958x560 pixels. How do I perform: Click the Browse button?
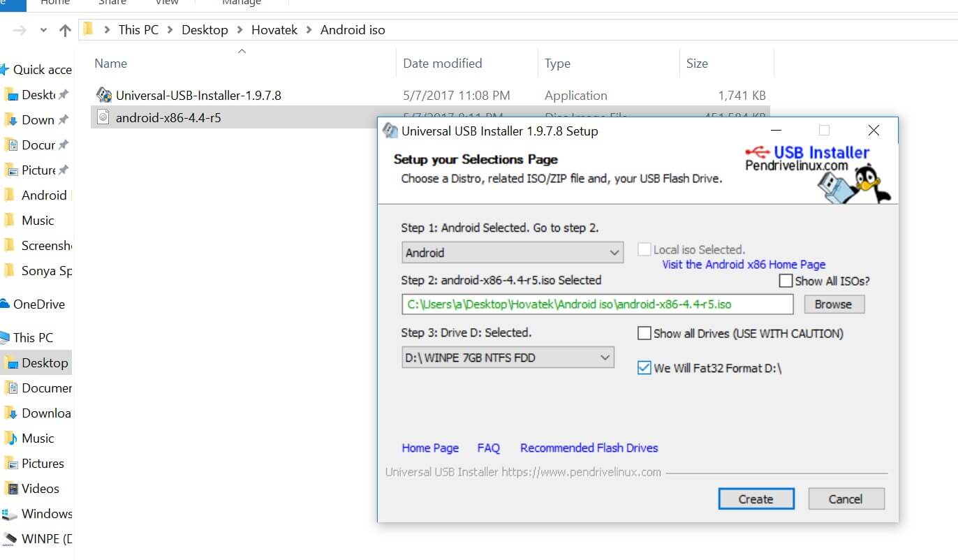coord(834,304)
